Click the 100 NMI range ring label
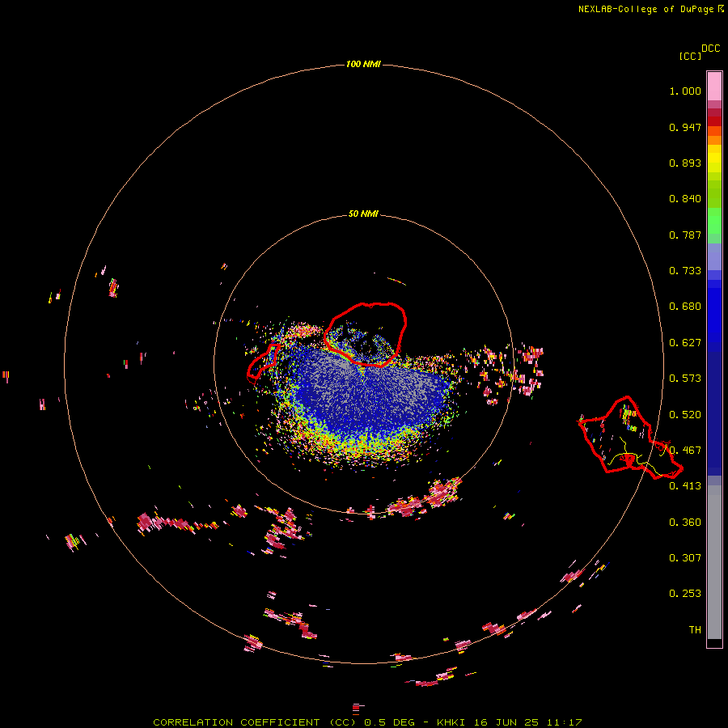This screenshot has width=728, height=728. coord(363,64)
